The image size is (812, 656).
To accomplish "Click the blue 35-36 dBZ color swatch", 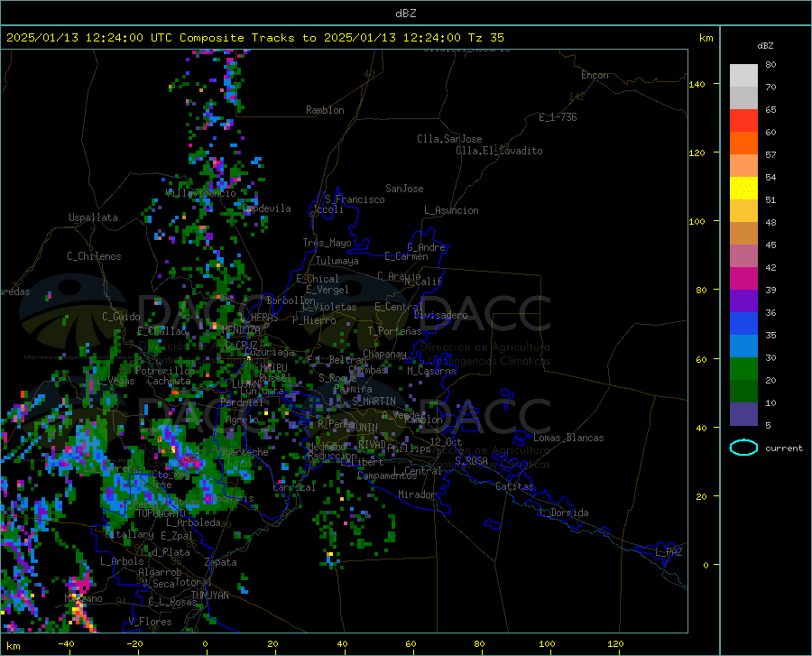I will pyautogui.click(x=743, y=324).
